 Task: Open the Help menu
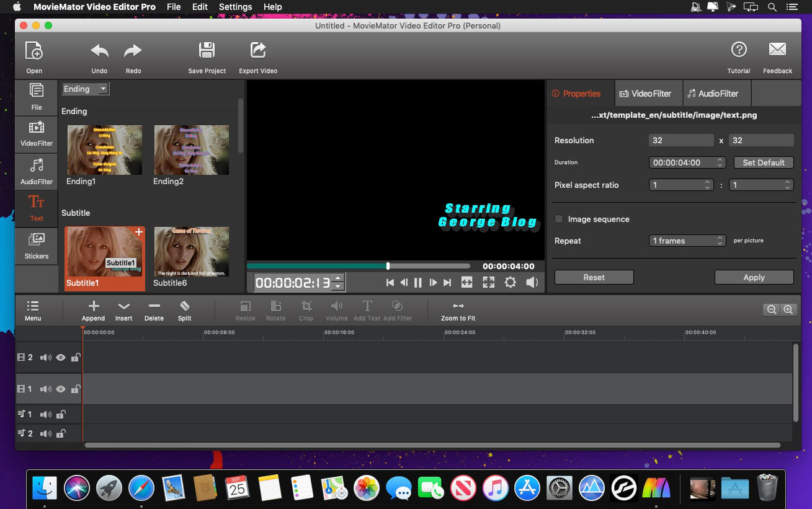pyautogui.click(x=273, y=7)
